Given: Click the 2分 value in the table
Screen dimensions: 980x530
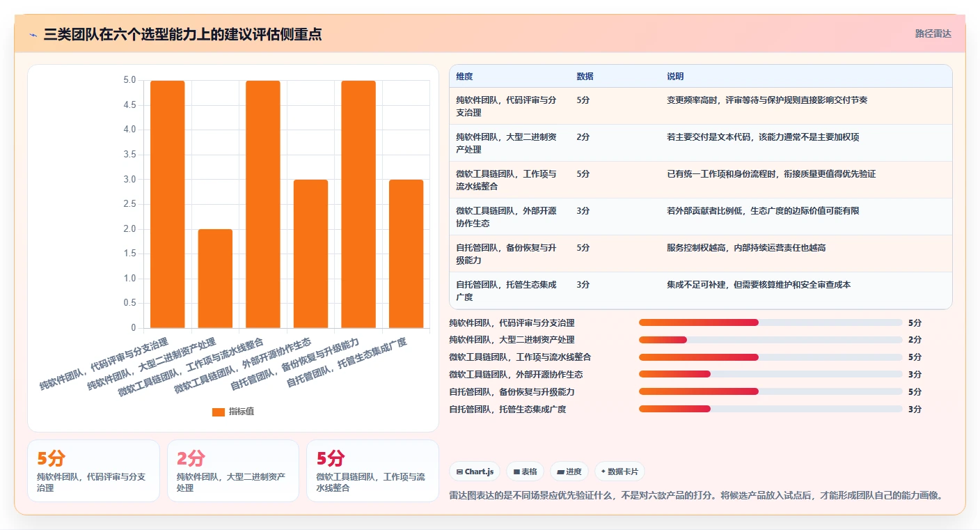Looking at the screenshot, I should point(583,137).
